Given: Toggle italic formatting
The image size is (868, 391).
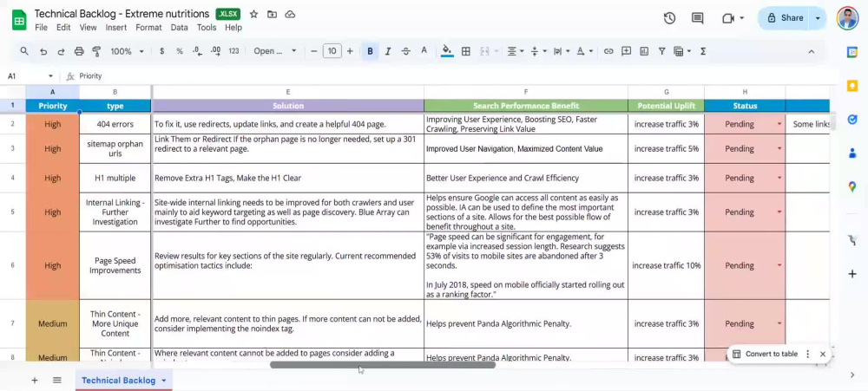Looking at the screenshot, I should (388, 51).
